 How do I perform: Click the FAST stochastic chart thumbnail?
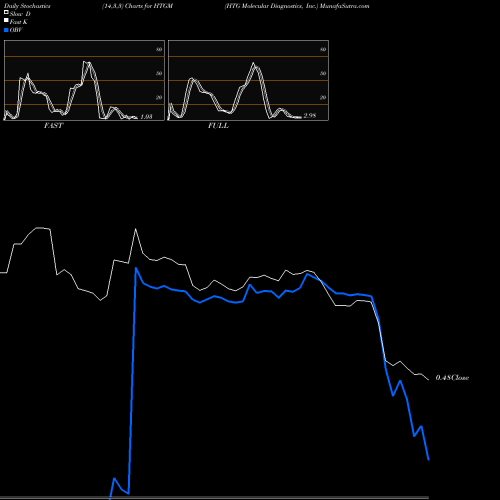(x=84, y=80)
